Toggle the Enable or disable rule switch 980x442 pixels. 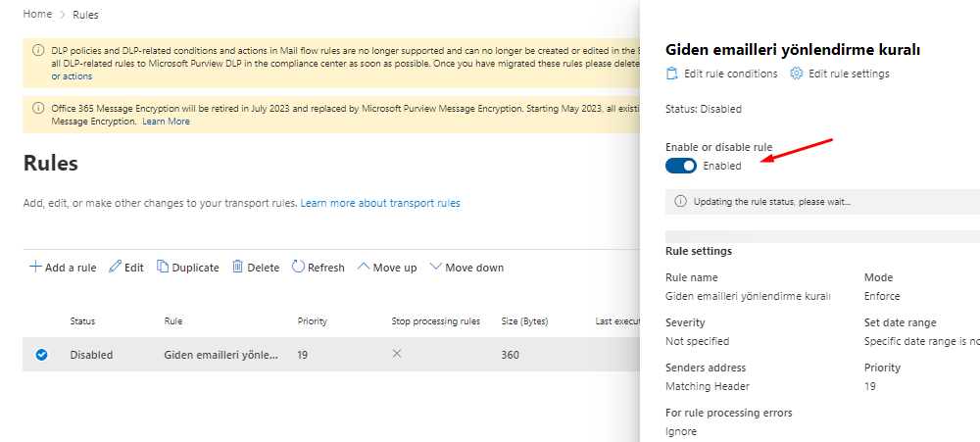pyautogui.click(x=681, y=166)
